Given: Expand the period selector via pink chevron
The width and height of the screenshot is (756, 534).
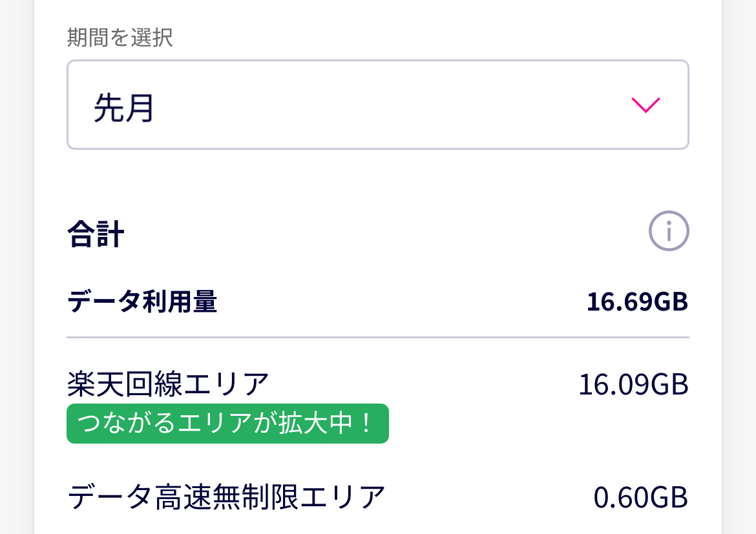Looking at the screenshot, I should [645, 105].
